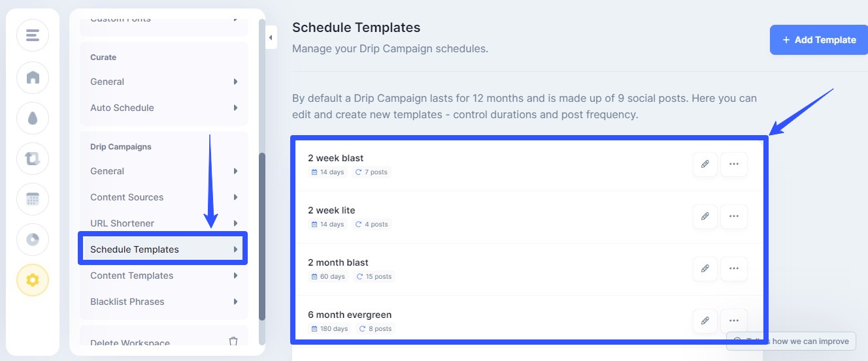The height and width of the screenshot is (361, 868).
Task: Click the recycle posts sidebar icon
Action: coord(33,159)
